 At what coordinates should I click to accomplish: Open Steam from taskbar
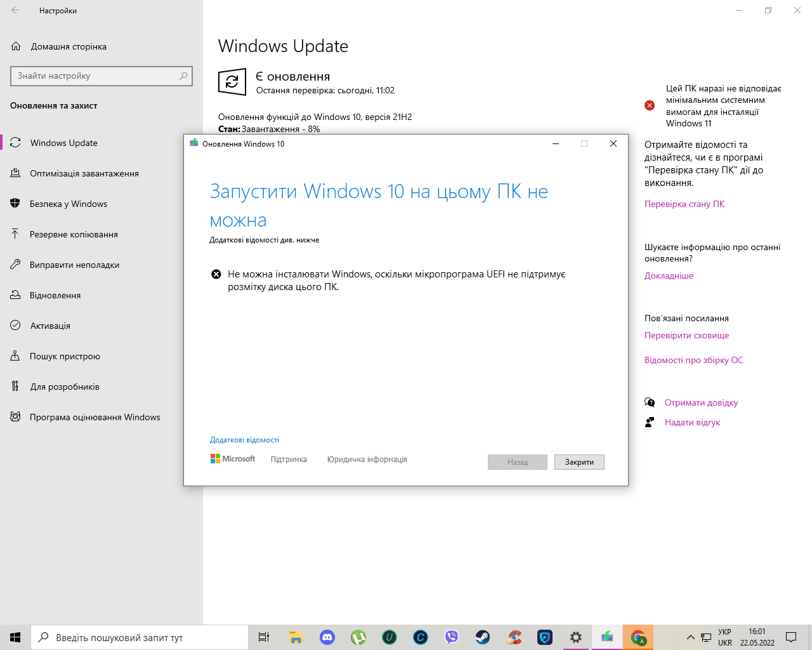pos(483,637)
